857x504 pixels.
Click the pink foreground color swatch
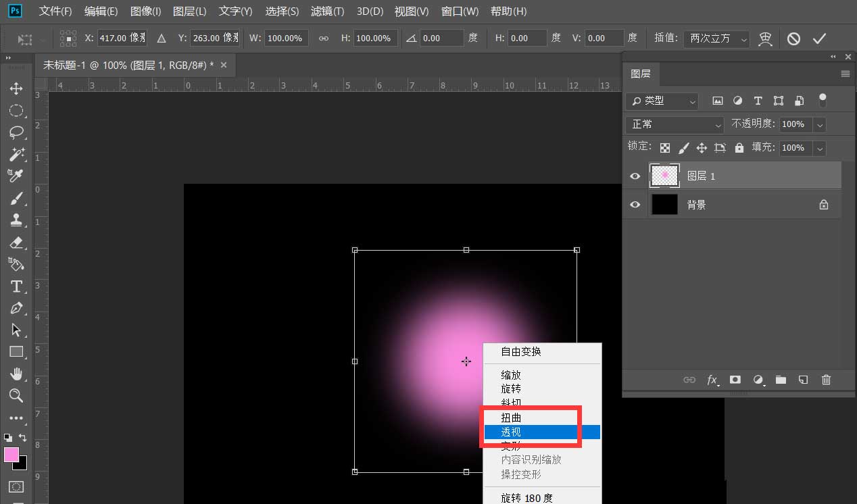(x=11, y=456)
